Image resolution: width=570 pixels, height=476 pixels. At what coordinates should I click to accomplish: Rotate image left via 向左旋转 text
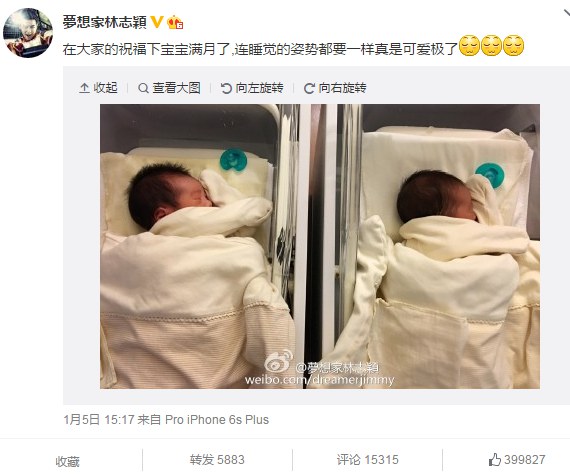[259, 88]
